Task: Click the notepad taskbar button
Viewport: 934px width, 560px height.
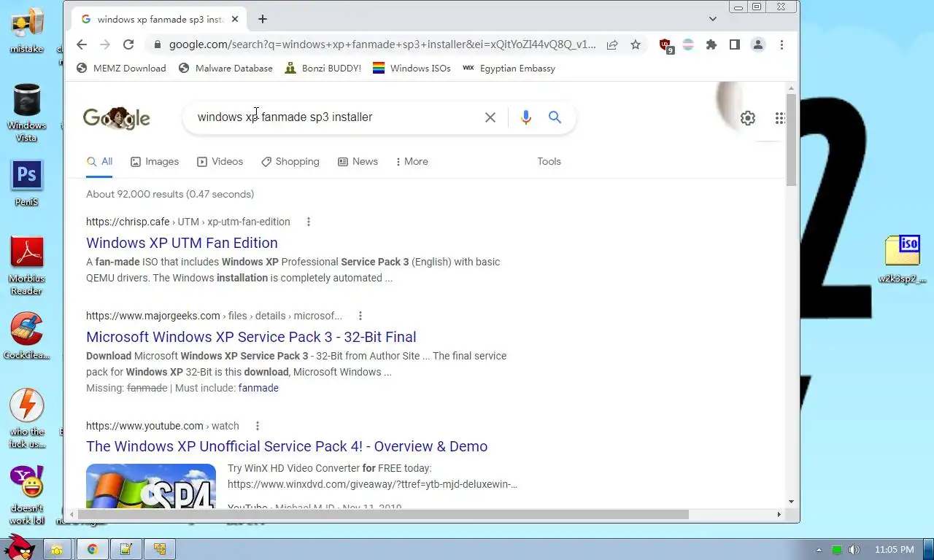Action: [126, 549]
